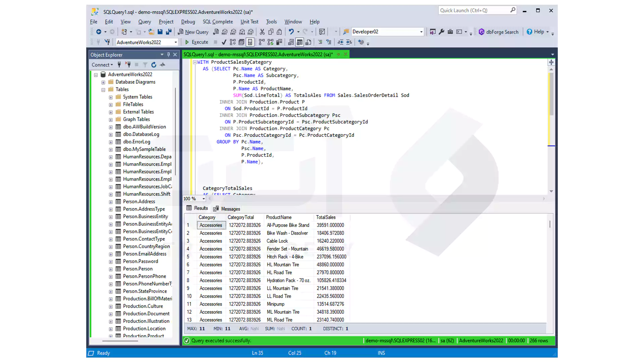Toggle Include Actual Execution Plan
Screen dimensions: 644x362
pos(262,42)
